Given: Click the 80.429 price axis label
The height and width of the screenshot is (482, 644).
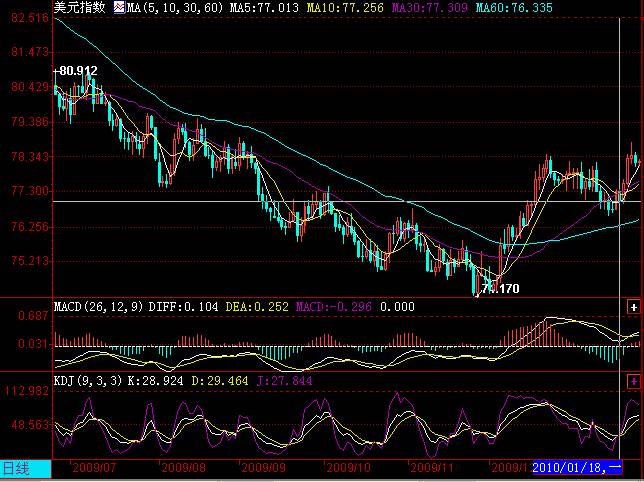Looking at the screenshot, I should tap(30, 87).
